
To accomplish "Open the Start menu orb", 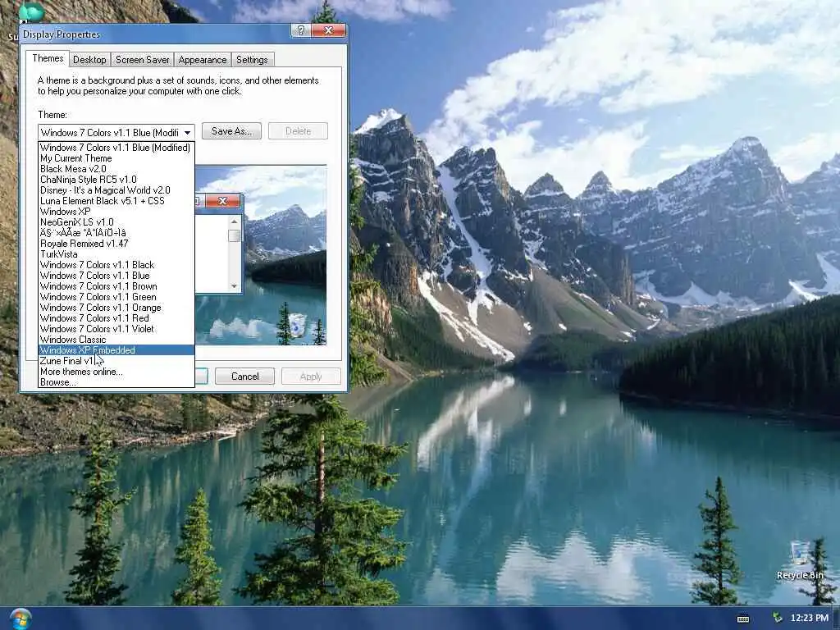I will pos(20,619).
